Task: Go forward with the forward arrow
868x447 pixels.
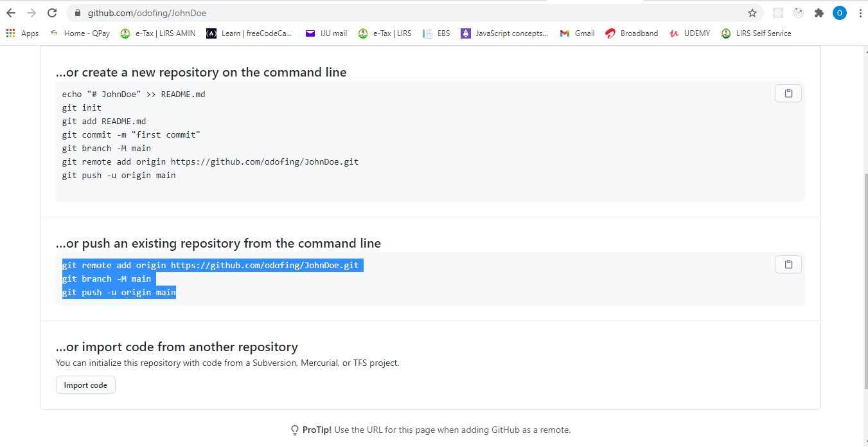Action: [x=31, y=13]
